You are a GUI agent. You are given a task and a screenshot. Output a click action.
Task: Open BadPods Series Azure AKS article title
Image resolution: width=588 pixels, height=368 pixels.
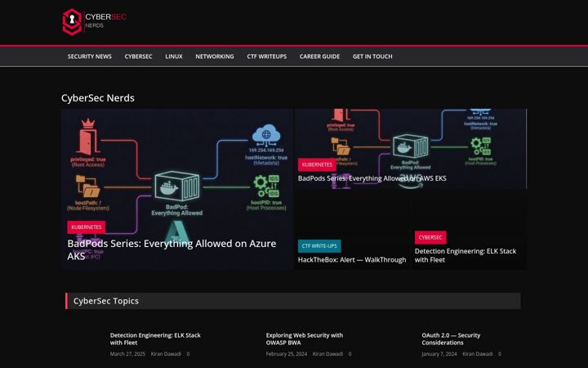tap(171, 249)
